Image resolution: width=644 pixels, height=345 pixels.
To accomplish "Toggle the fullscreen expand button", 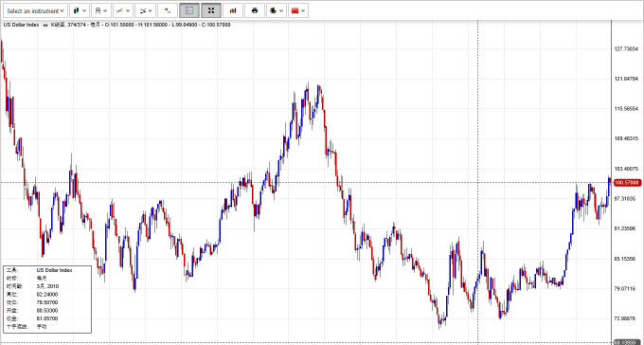I will point(211,11).
